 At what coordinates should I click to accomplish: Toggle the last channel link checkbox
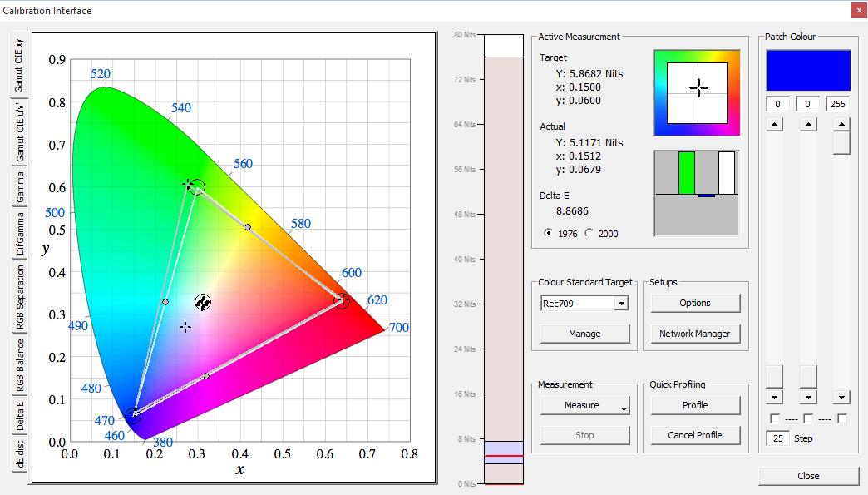coord(842,418)
